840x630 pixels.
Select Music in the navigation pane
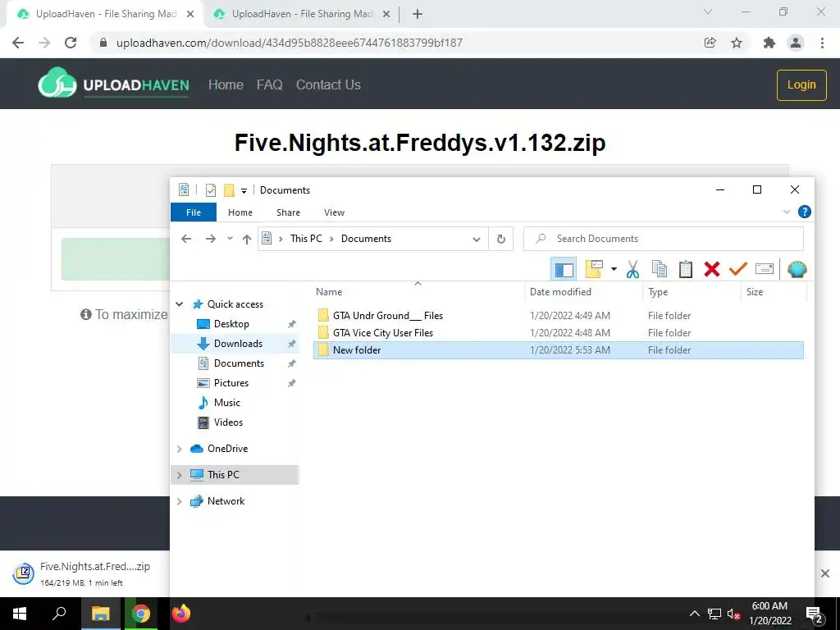pos(227,403)
